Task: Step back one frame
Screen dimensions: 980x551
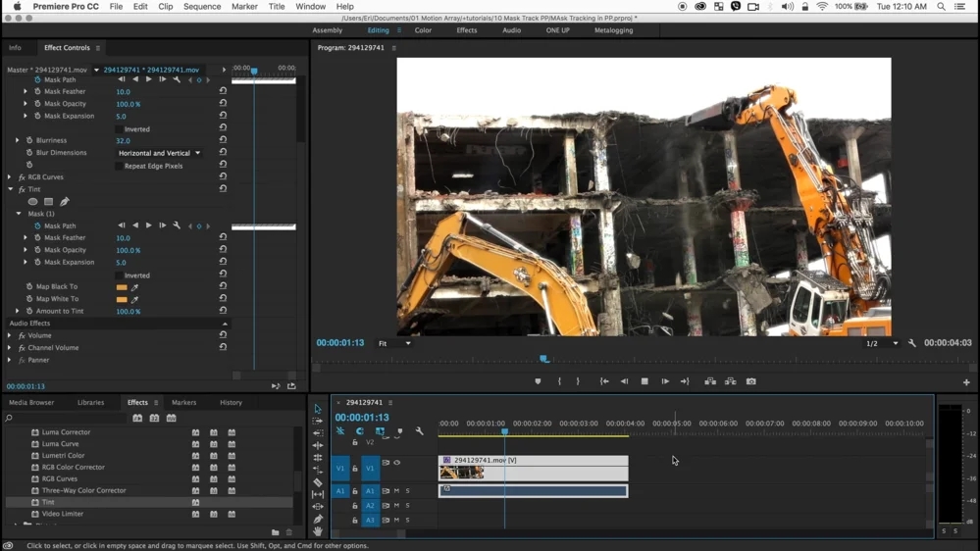Action: coord(624,381)
